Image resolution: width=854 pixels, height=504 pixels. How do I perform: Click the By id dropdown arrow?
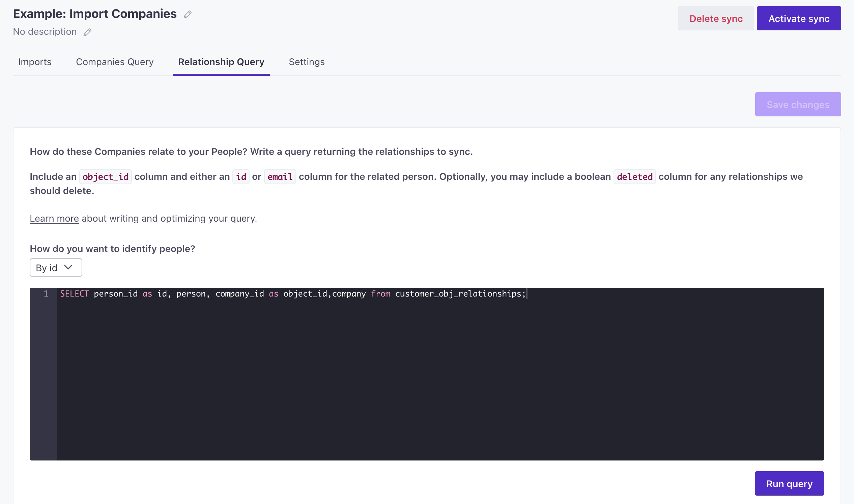click(68, 268)
